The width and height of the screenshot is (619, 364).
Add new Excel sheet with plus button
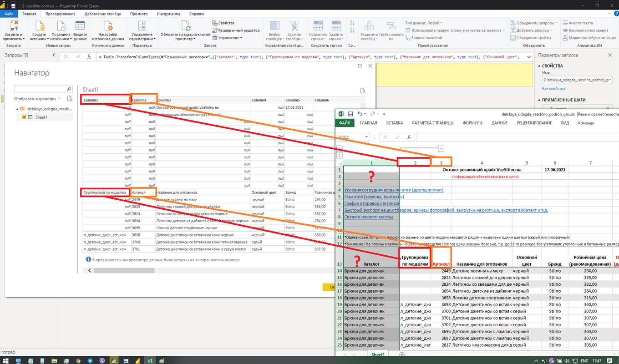coord(402,354)
